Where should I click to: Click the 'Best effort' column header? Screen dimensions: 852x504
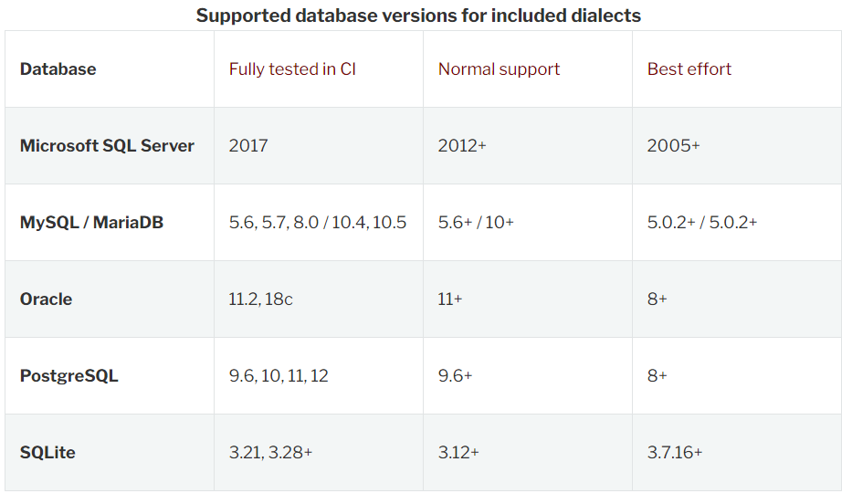click(x=689, y=69)
